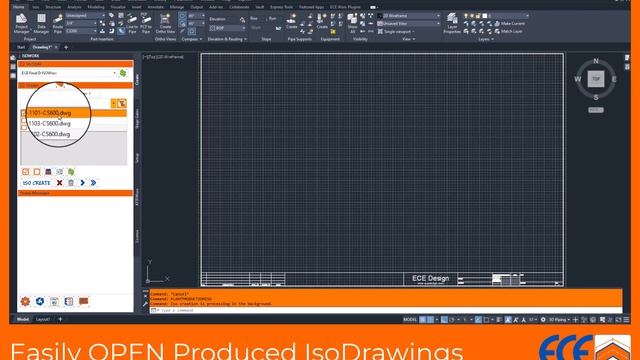640x360 pixels.
Task: Open the Unsaved View dropdown
Action: [x=409, y=24]
